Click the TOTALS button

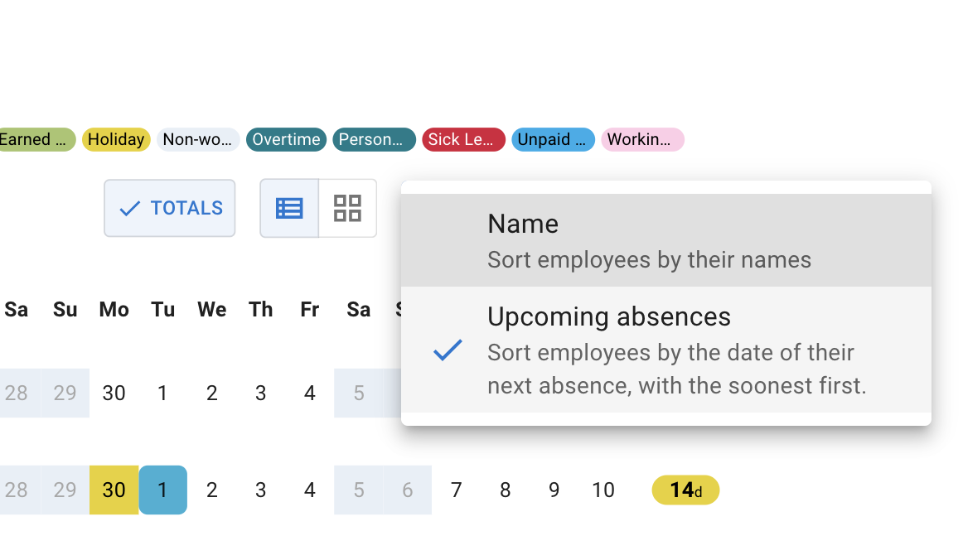(x=169, y=208)
